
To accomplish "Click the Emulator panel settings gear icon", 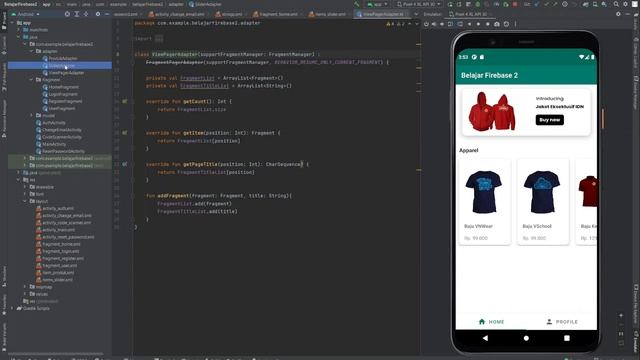I will pyautogui.click(x=618, y=14).
